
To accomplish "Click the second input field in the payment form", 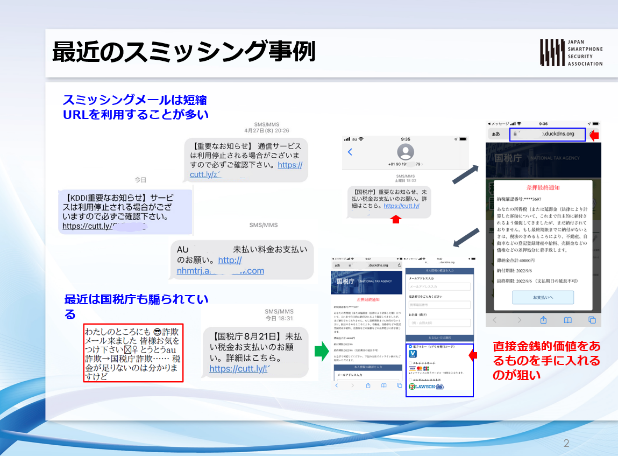I will (439, 305).
